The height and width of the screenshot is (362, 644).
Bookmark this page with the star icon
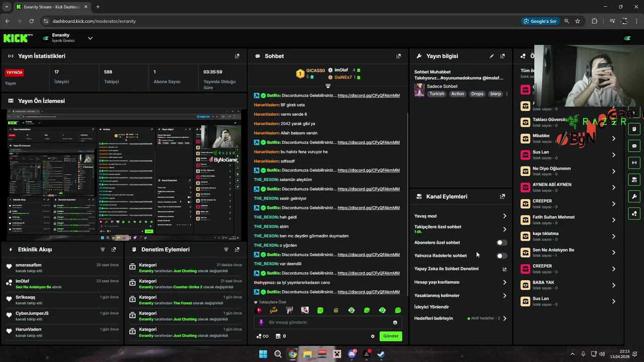tap(578, 21)
